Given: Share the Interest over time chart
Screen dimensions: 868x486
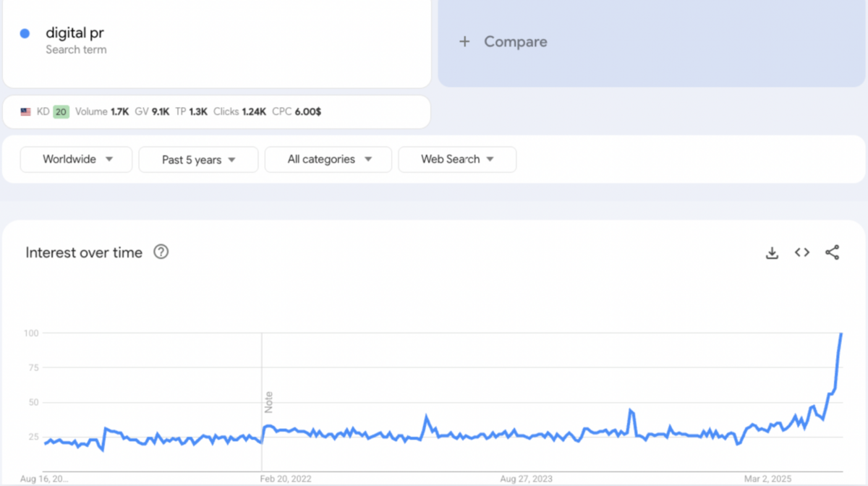Looking at the screenshot, I should (x=832, y=252).
